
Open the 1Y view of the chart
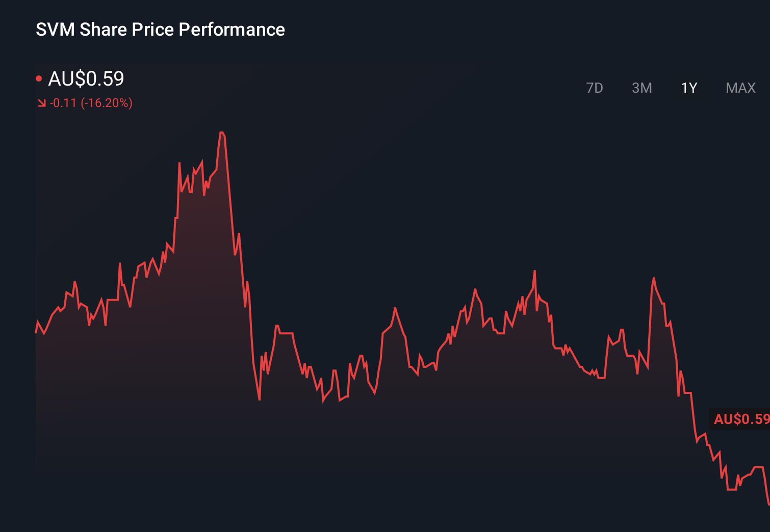point(688,88)
